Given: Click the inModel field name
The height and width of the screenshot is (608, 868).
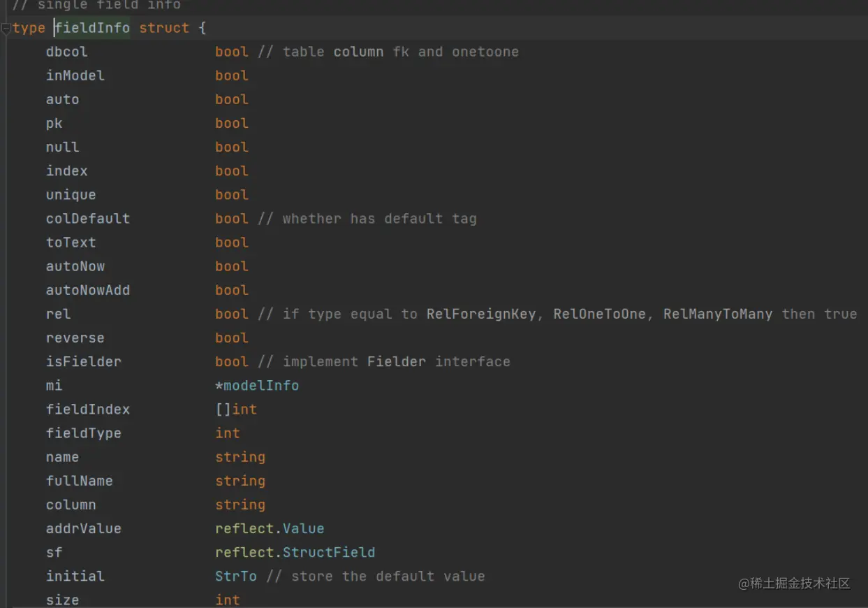Looking at the screenshot, I should pos(75,75).
